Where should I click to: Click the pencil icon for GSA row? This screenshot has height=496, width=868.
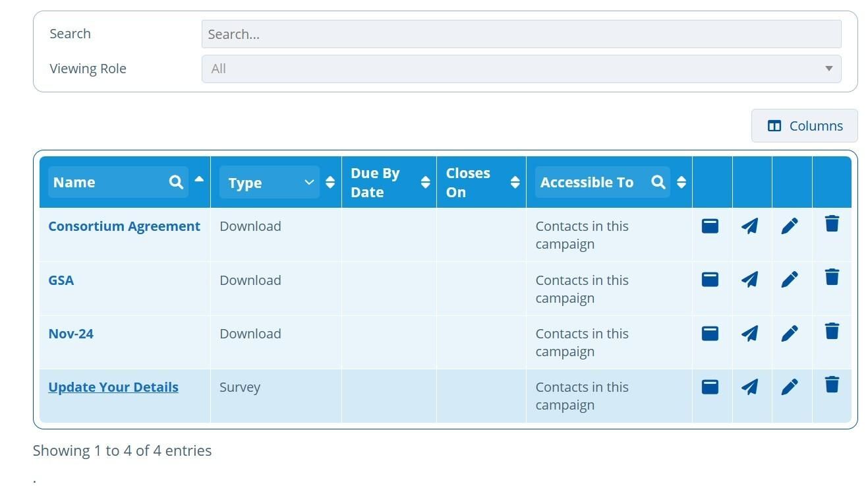790,280
